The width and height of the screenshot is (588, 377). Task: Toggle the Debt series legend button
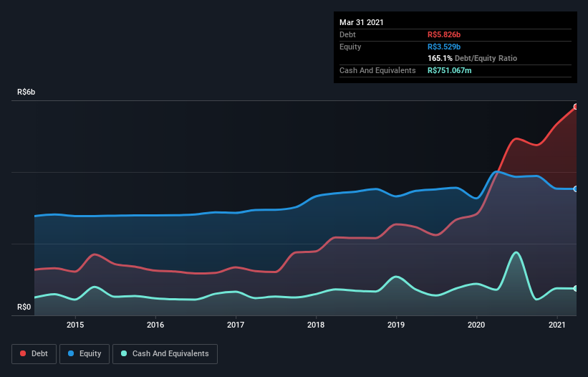34,354
